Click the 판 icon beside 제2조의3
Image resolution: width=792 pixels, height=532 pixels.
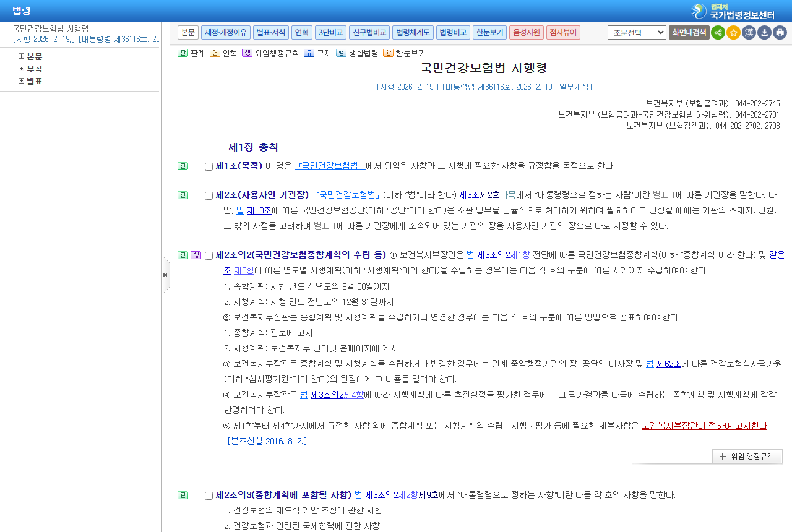click(183, 495)
